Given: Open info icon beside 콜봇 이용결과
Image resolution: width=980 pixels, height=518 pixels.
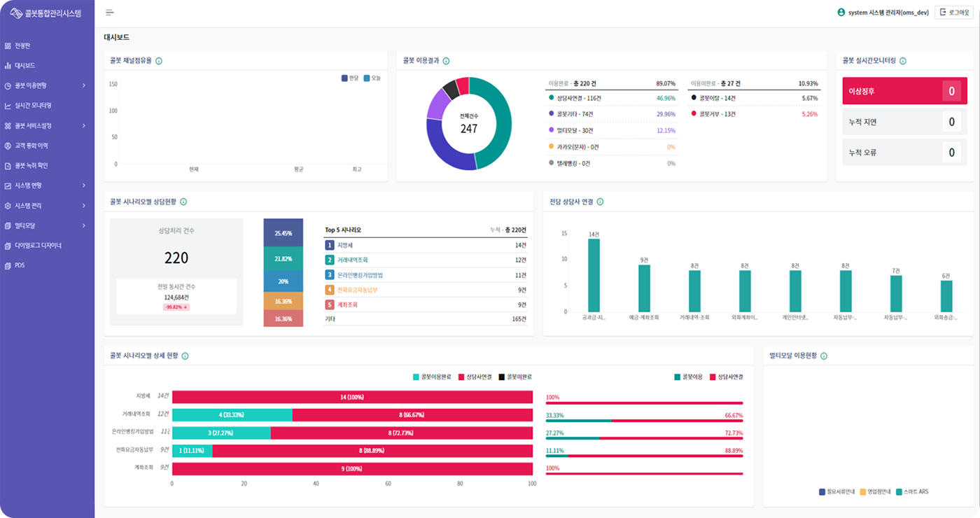Looking at the screenshot, I should point(446,61).
